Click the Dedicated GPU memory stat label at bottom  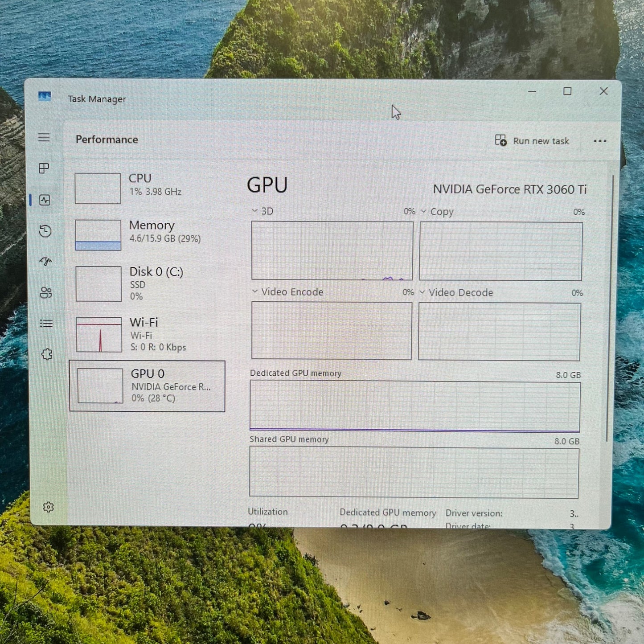388,513
